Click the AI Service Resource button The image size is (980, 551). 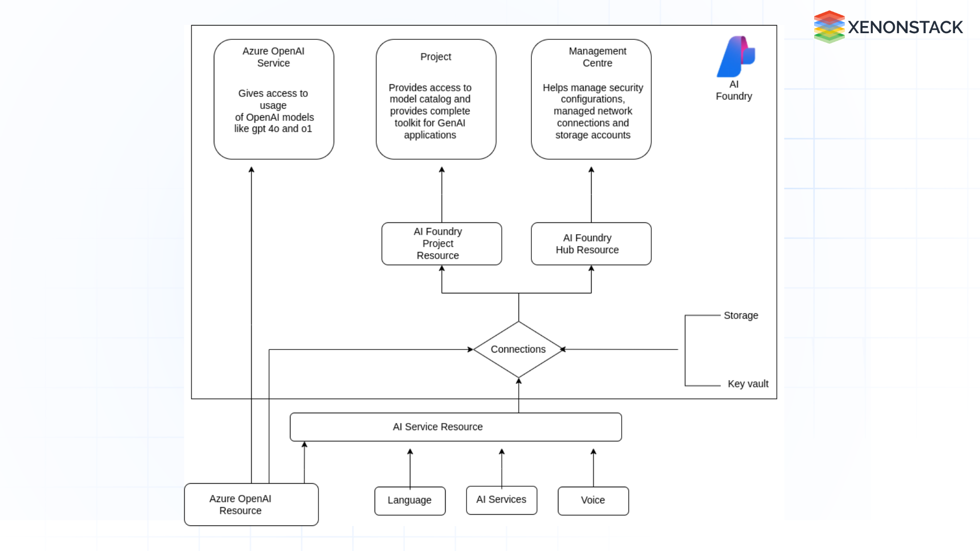pos(456,427)
